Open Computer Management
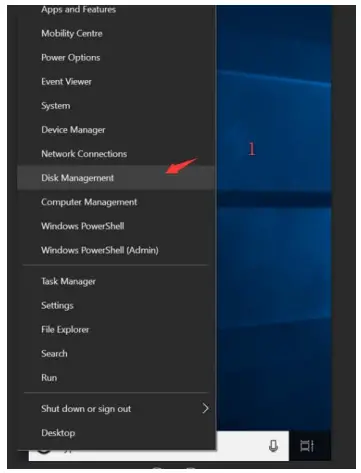This screenshot has height=473, width=361. [116, 202]
